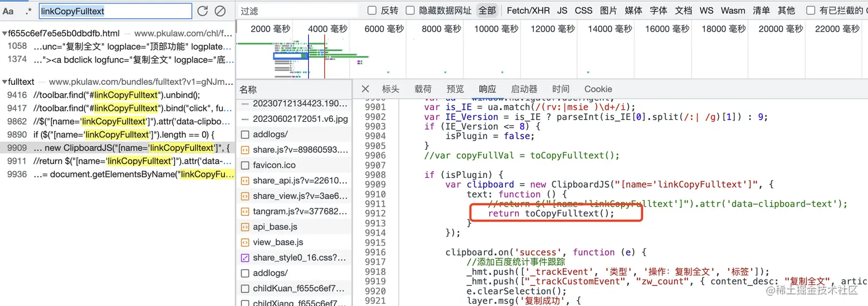Open search result line 9911
Viewport: 868px width, 306px height.
(118, 161)
